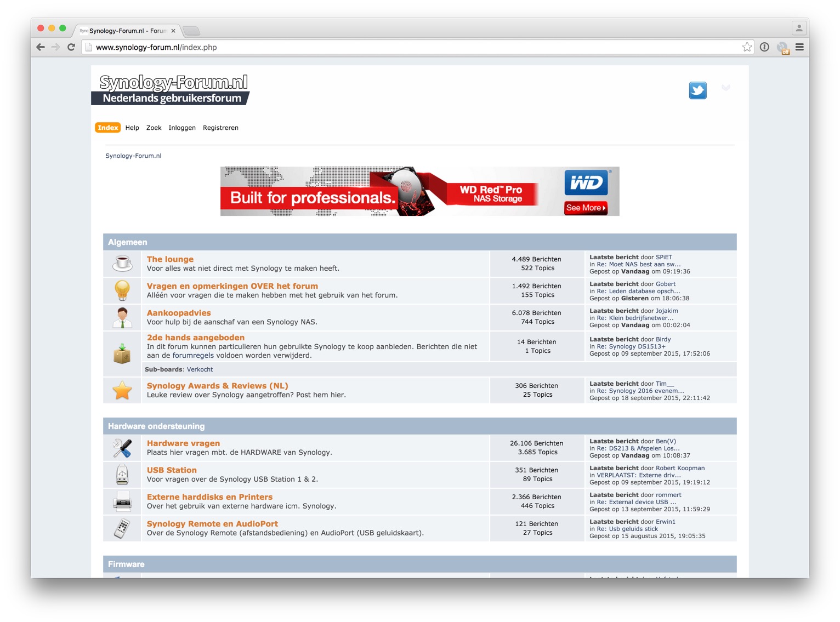
Task: Open the browser hamburger menu
Action: (799, 47)
